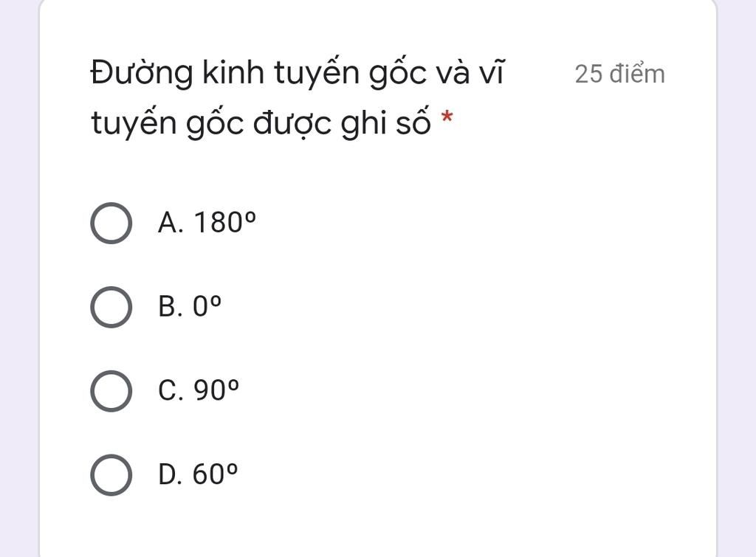This screenshot has width=756, height=557.
Task: Click the answer label text "B. 0°"
Action: tap(190, 306)
